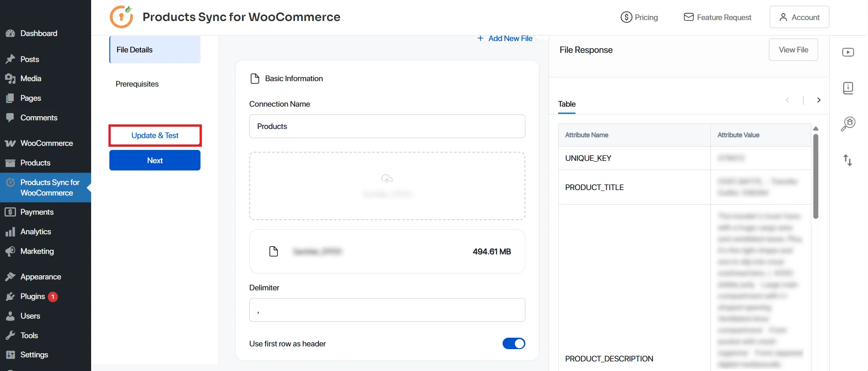The height and width of the screenshot is (371, 868).
Task: Click the Appearance brush icon
Action: (x=10, y=277)
